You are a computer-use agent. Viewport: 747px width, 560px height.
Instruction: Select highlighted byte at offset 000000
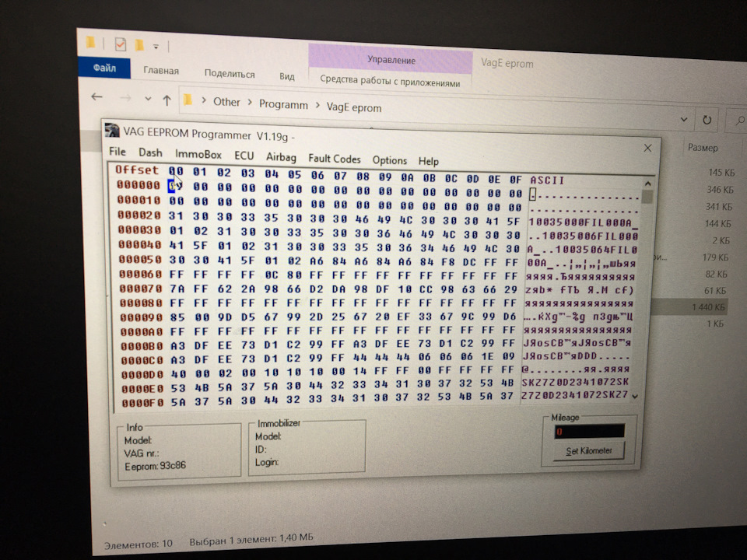click(x=174, y=186)
